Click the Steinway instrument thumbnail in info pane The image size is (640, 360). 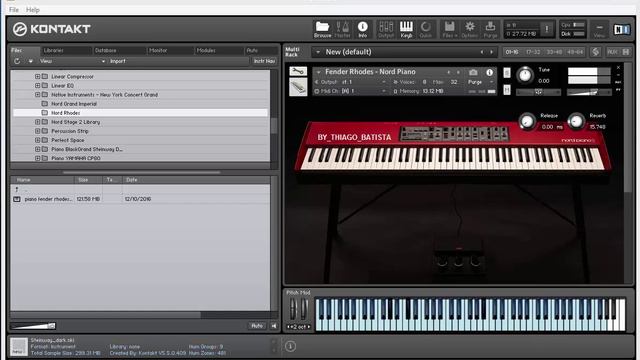[19, 347]
